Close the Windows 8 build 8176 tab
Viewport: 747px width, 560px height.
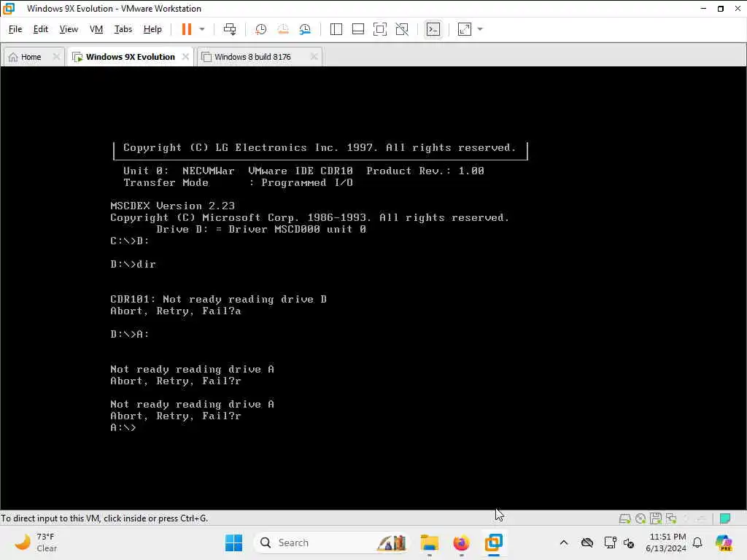click(x=314, y=57)
